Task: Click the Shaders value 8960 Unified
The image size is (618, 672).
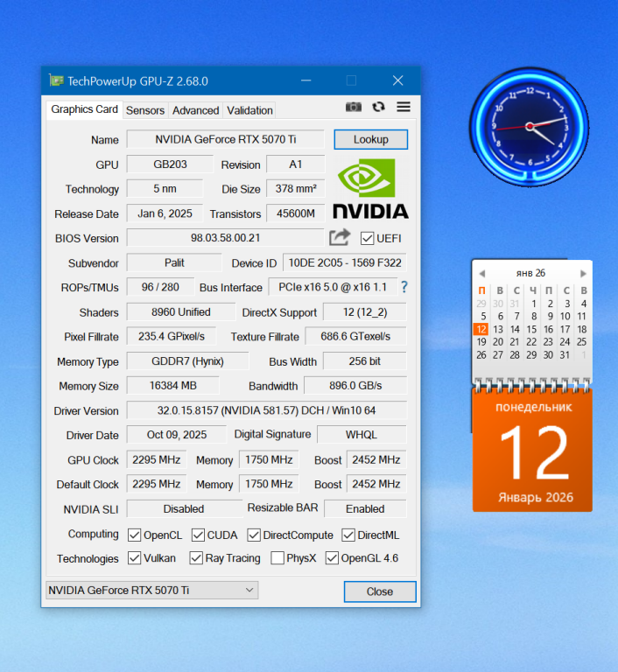Action: 181,312
